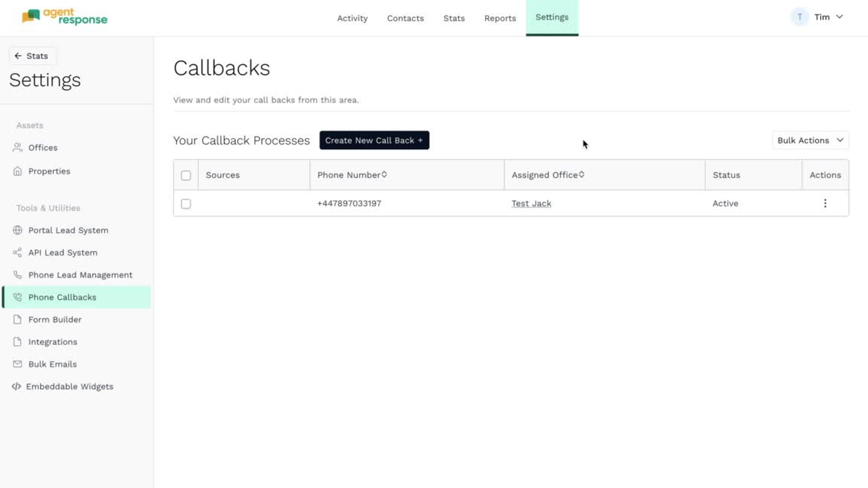Toggle the select-all checkbox in table header
The image size is (868, 488).
(x=186, y=175)
